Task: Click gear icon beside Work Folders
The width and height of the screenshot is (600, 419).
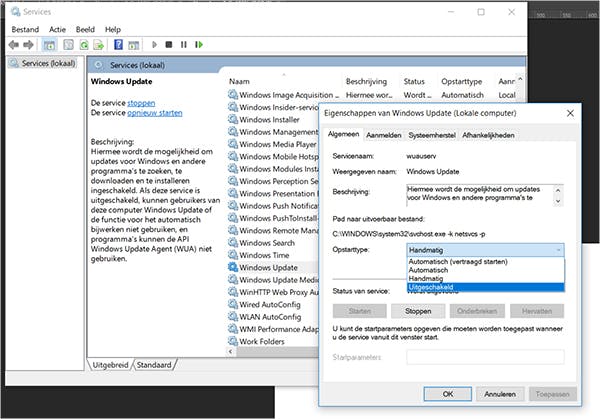Action: [x=233, y=341]
